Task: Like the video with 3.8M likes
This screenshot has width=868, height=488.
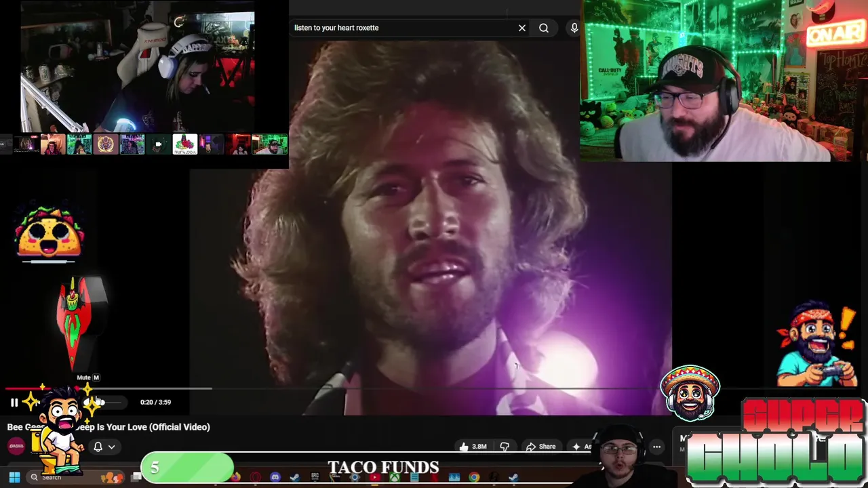Action: pos(473,447)
